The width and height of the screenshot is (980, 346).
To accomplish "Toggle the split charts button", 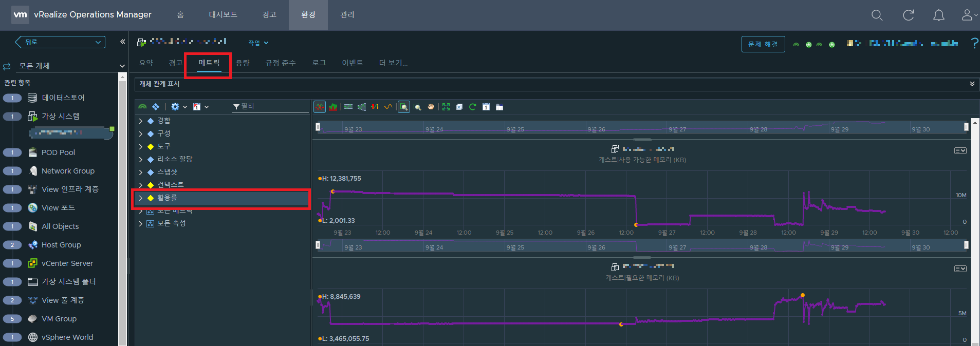I will [320, 107].
